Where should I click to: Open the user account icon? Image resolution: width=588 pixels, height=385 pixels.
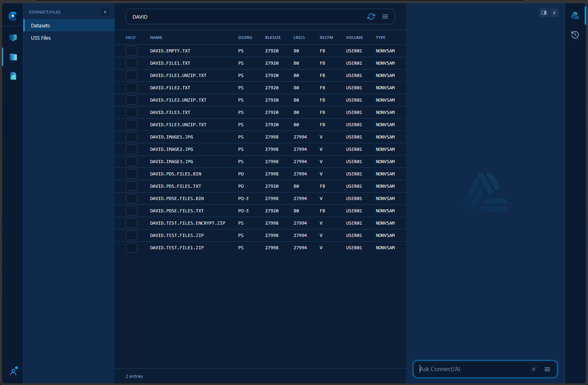(x=13, y=371)
